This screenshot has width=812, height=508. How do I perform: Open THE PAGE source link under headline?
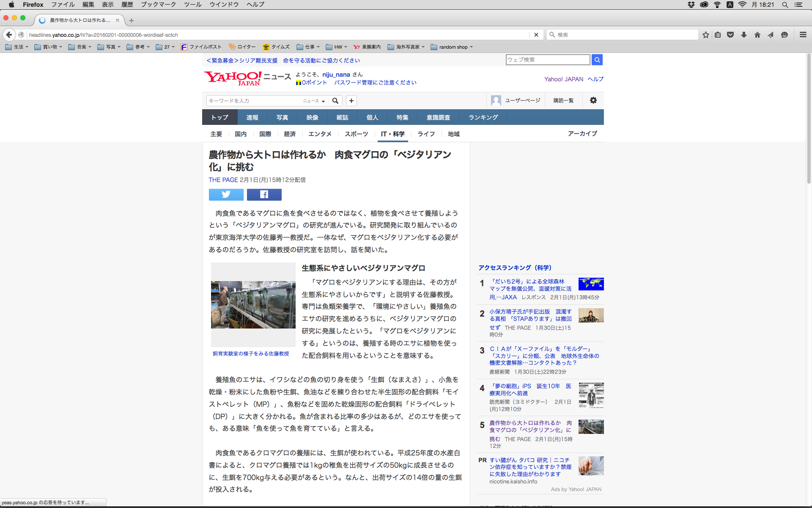[x=223, y=180]
